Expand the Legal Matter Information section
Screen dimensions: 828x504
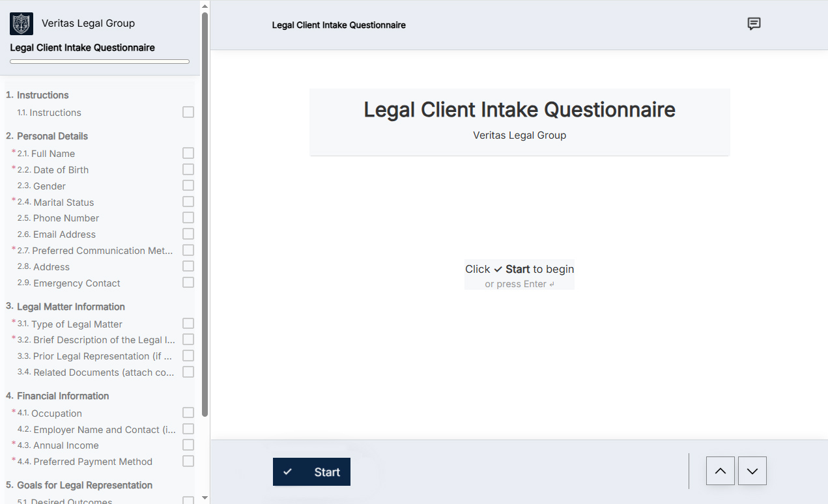(70, 307)
